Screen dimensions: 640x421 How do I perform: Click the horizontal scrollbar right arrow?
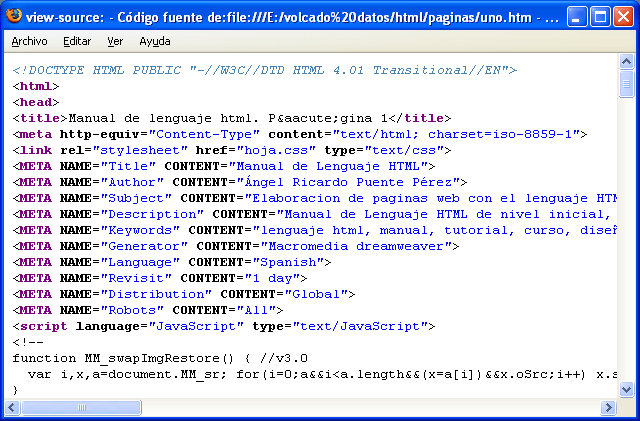608,407
